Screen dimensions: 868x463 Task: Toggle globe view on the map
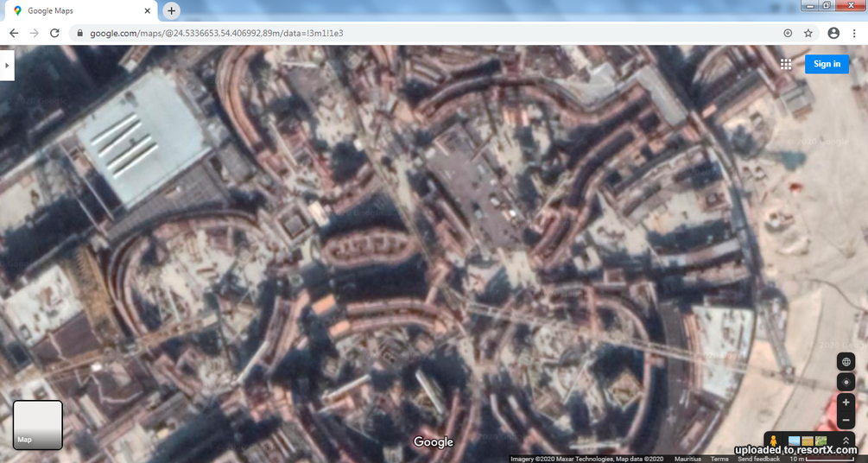846,362
